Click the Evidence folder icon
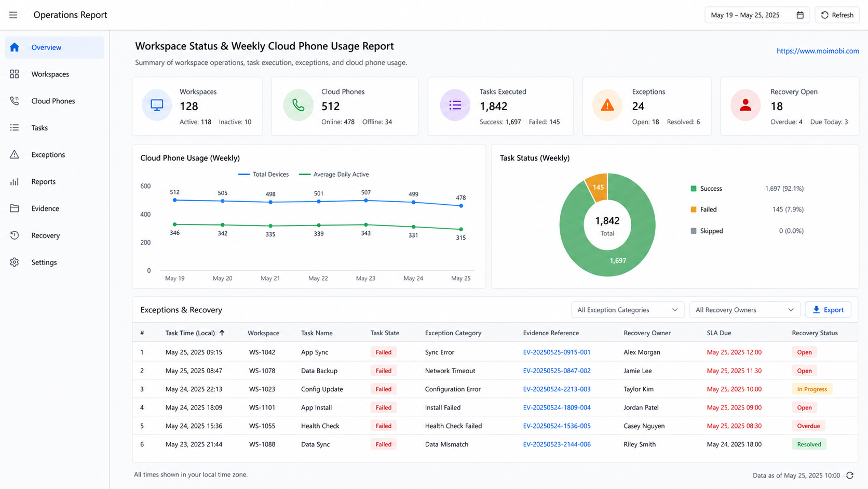The image size is (868, 489). pyautogui.click(x=15, y=208)
